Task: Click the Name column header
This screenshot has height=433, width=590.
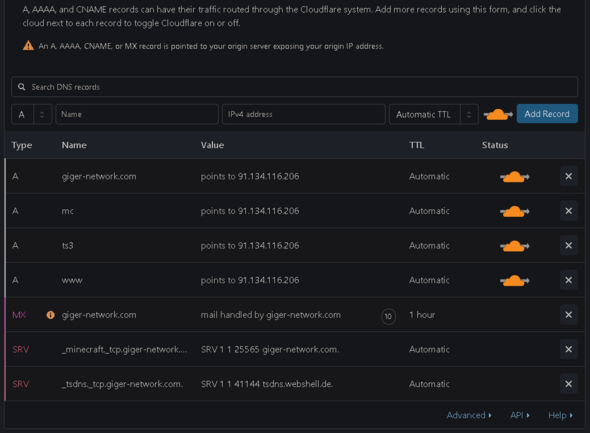Action: tap(74, 145)
